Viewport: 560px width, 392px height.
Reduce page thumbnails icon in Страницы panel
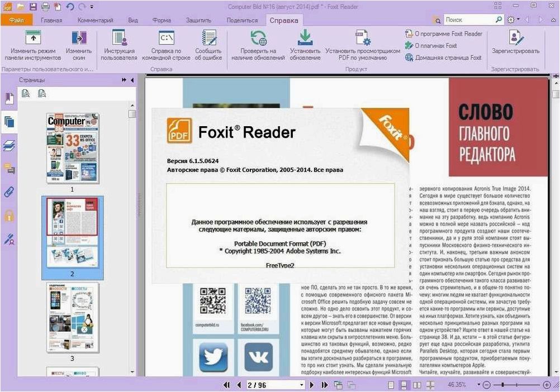point(42,93)
